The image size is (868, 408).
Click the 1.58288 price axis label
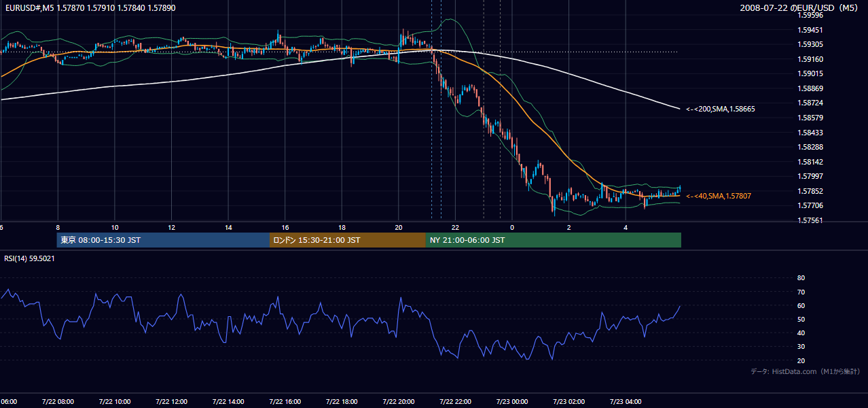810,147
